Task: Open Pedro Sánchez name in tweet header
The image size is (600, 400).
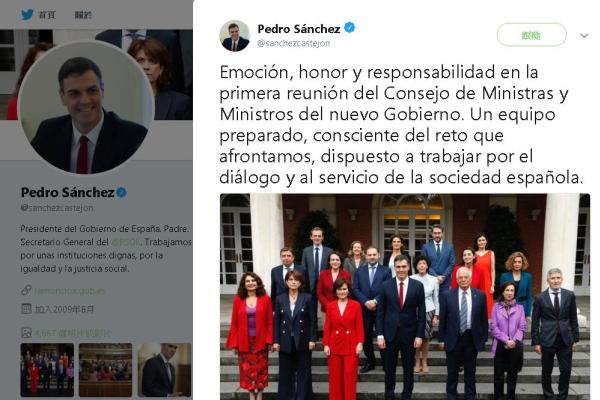Action: (x=299, y=29)
